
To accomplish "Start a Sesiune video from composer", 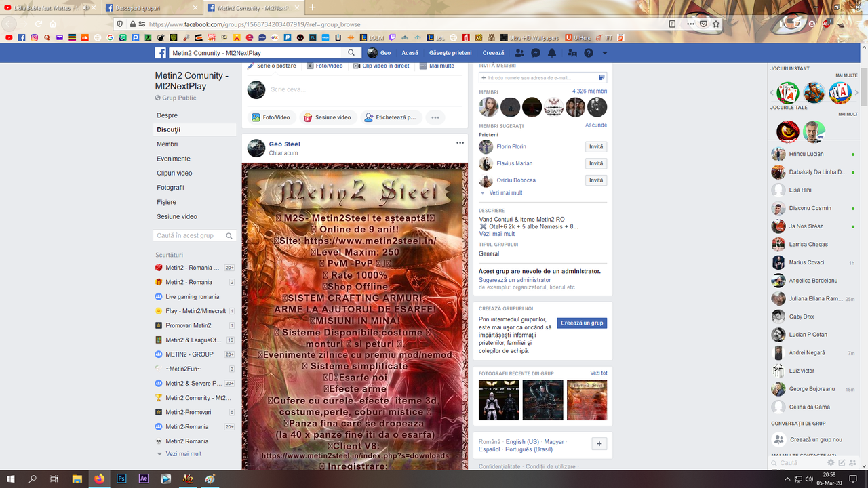I will (x=328, y=117).
